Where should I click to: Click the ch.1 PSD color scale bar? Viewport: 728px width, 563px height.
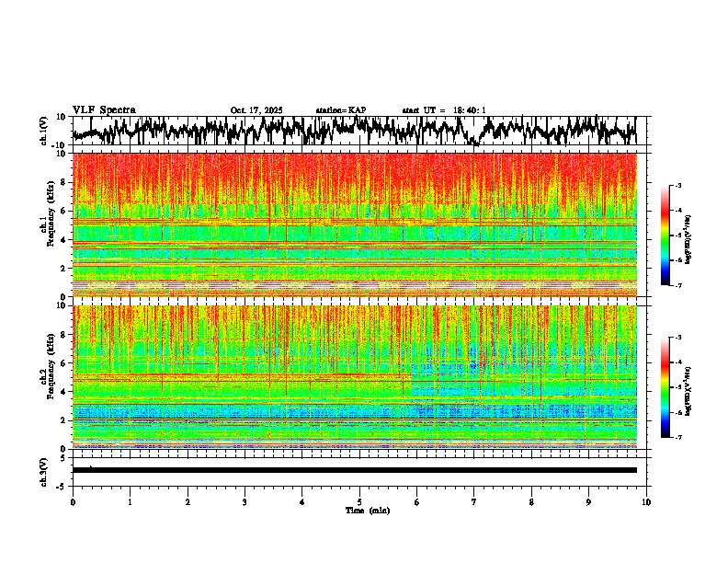(x=665, y=236)
